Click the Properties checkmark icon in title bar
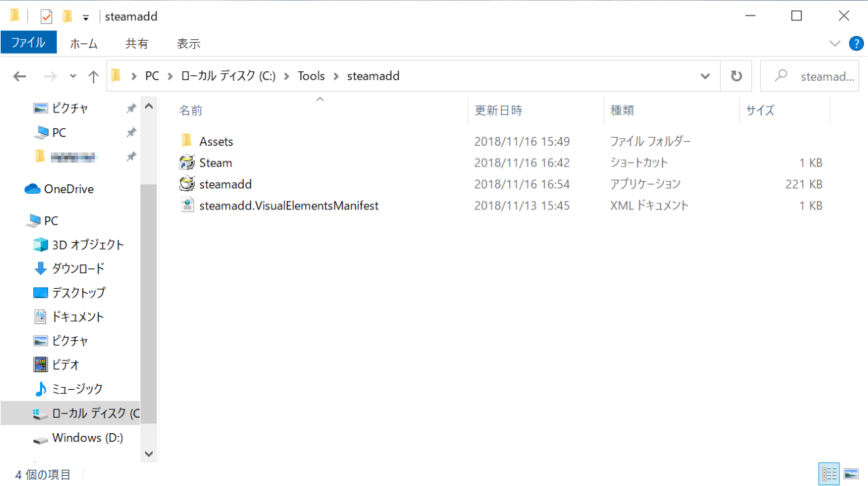The width and height of the screenshot is (868, 486). [46, 16]
